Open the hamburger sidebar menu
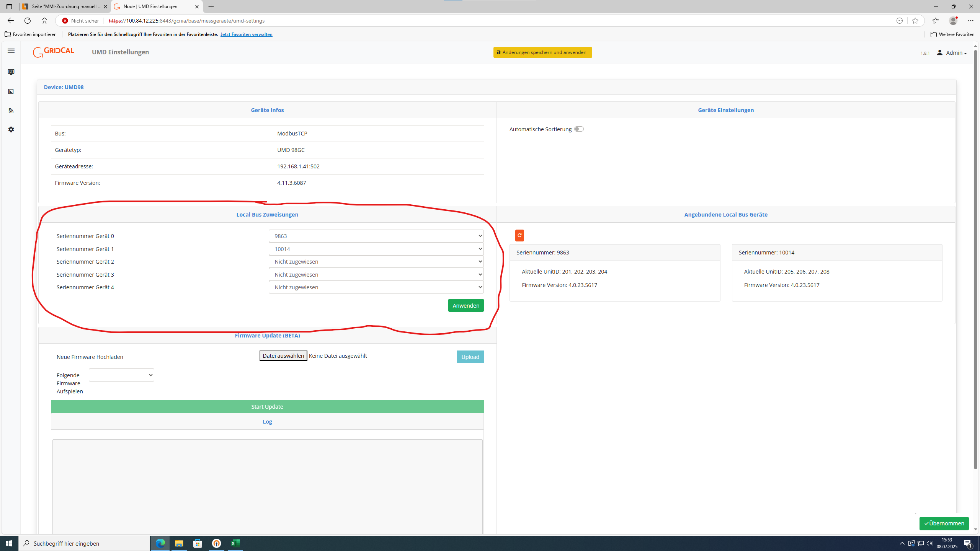Image resolution: width=980 pixels, height=551 pixels. (x=11, y=51)
